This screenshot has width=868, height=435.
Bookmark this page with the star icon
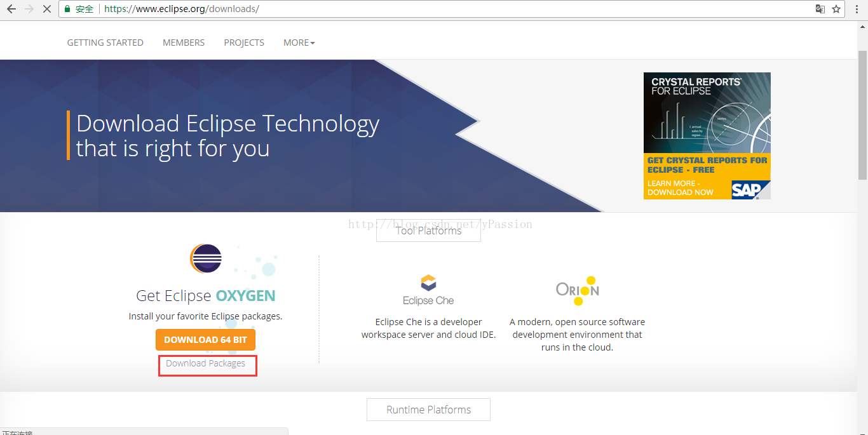[x=836, y=9]
